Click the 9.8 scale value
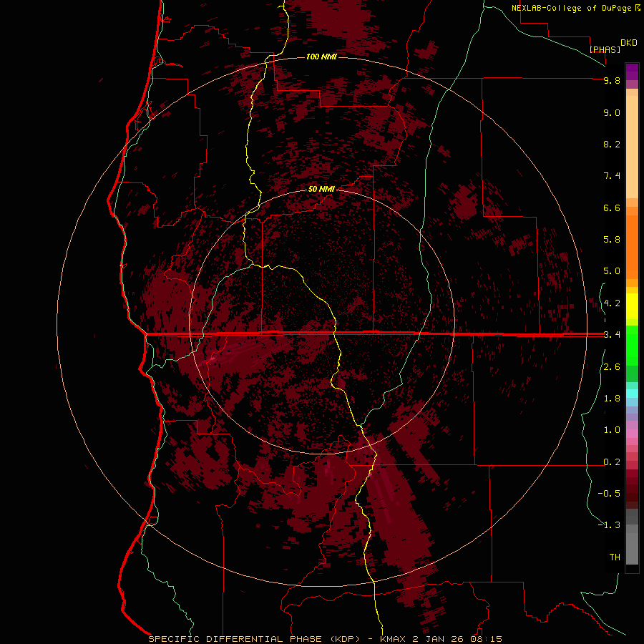 tap(612, 80)
